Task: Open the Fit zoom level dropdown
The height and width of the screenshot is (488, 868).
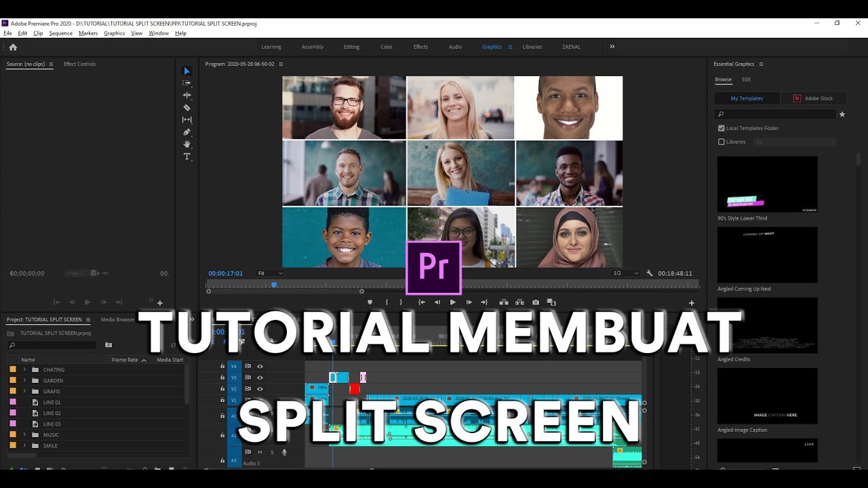Action: [x=270, y=273]
